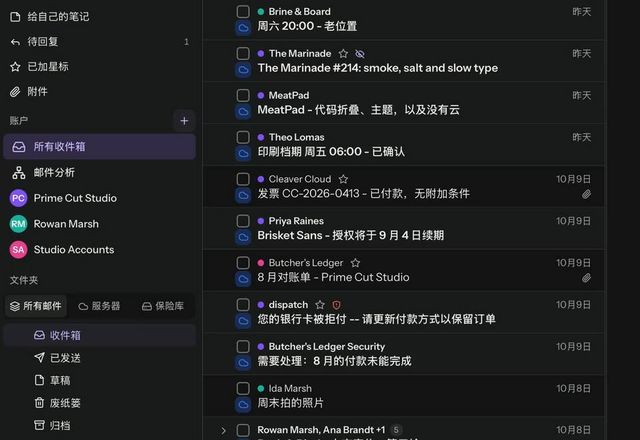Open 归档 archive folder
This screenshot has width=640, height=440.
99,425
